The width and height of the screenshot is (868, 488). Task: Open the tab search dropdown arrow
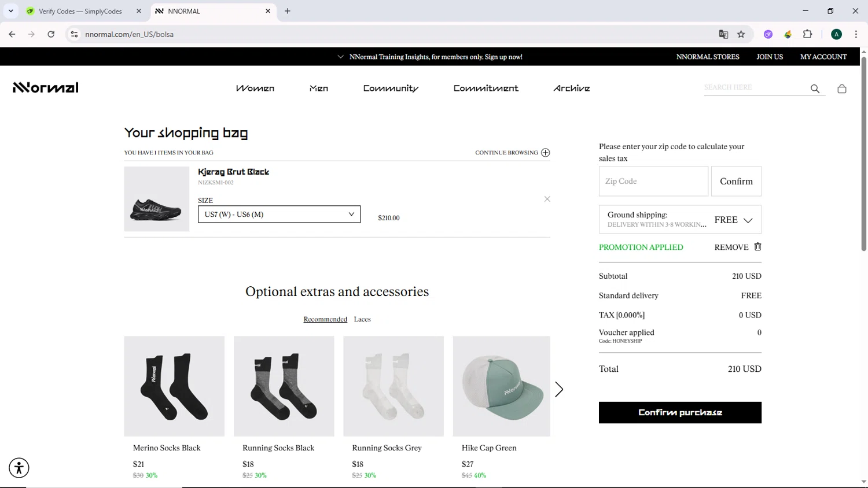tap(10, 11)
